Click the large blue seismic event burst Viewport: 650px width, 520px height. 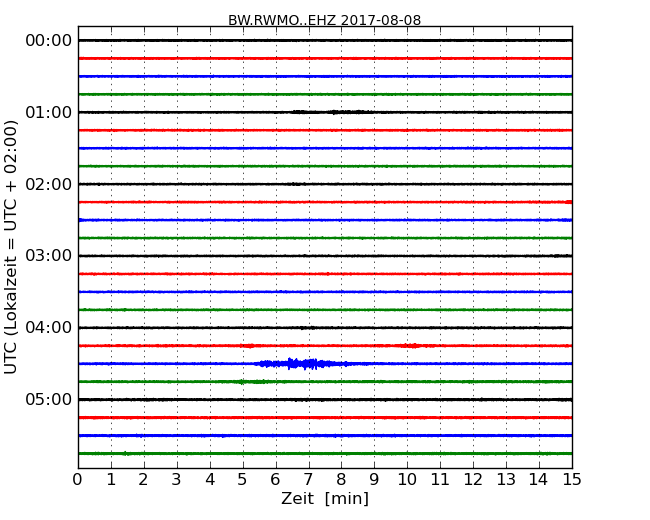click(x=305, y=364)
